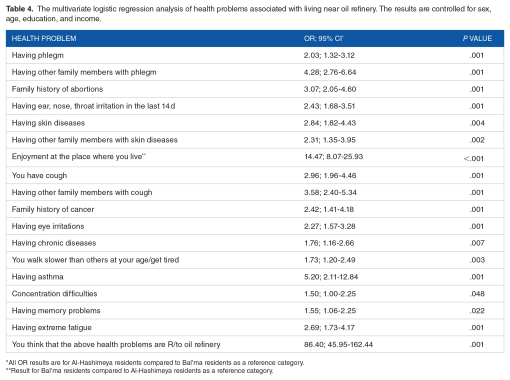This screenshot has width=510, height=380.
Task: Select Enjoyment at the place where you live
Action: tap(79, 157)
